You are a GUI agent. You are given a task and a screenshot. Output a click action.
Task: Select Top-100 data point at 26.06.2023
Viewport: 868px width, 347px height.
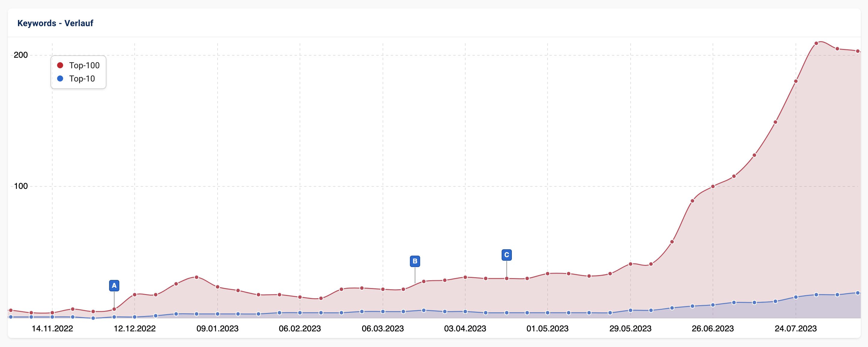(713, 186)
